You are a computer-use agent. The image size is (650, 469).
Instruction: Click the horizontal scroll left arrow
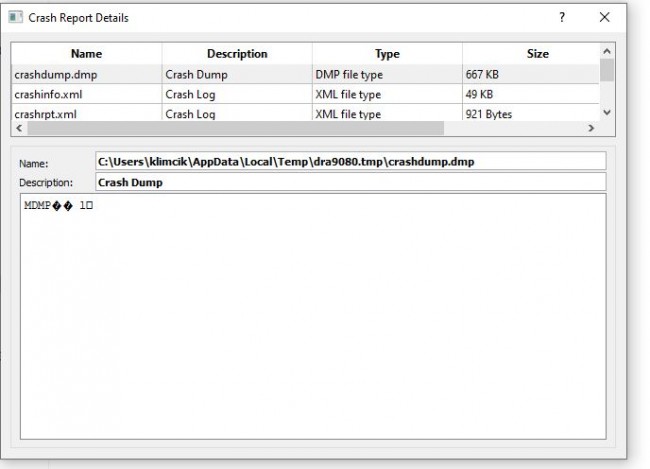(19, 128)
